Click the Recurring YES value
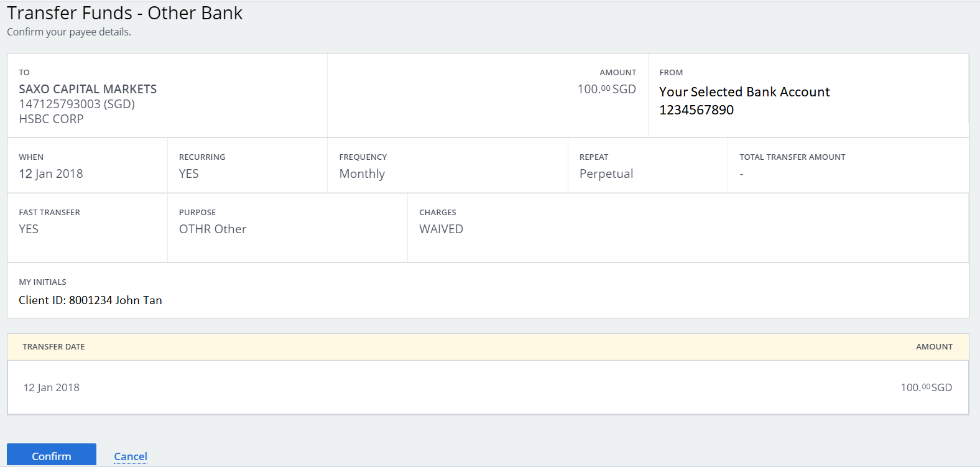Screen dimensions: 980x467 (189, 173)
